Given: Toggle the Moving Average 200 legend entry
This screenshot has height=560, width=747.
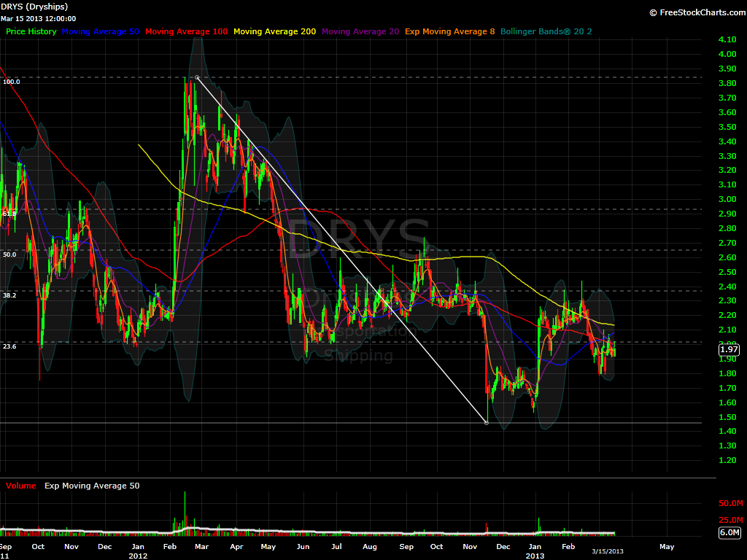Looking at the screenshot, I should coord(274,31).
